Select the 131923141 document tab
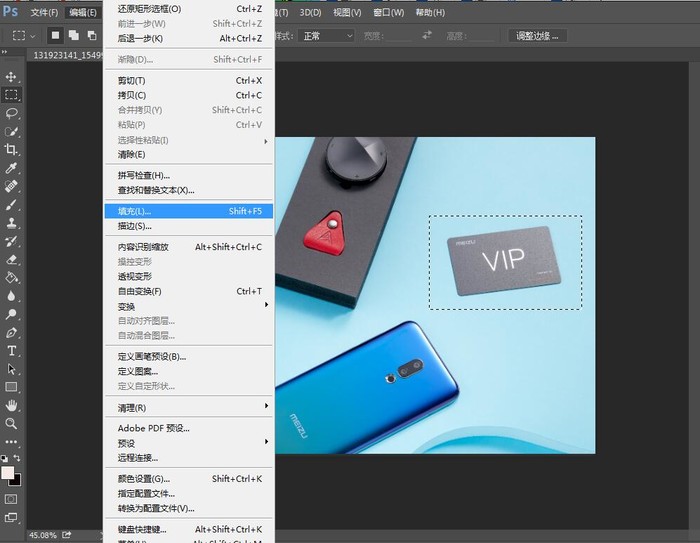 [x=66, y=55]
